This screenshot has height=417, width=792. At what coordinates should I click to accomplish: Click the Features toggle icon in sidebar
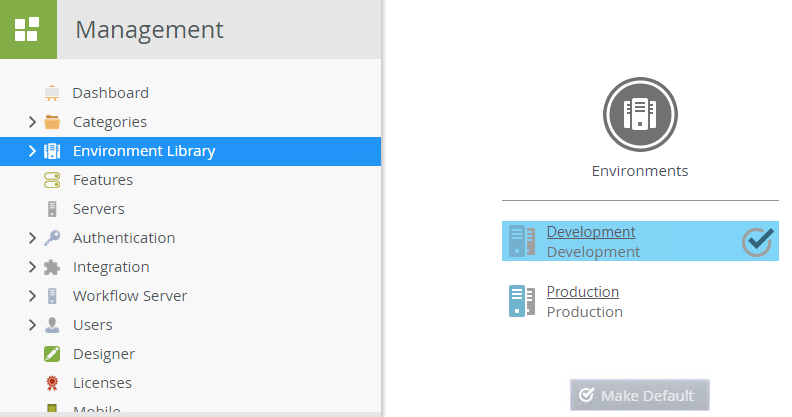pyautogui.click(x=52, y=180)
